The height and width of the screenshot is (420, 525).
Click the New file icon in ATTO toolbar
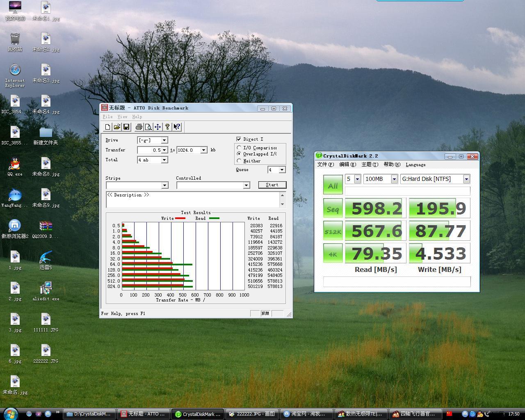pyautogui.click(x=107, y=127)
